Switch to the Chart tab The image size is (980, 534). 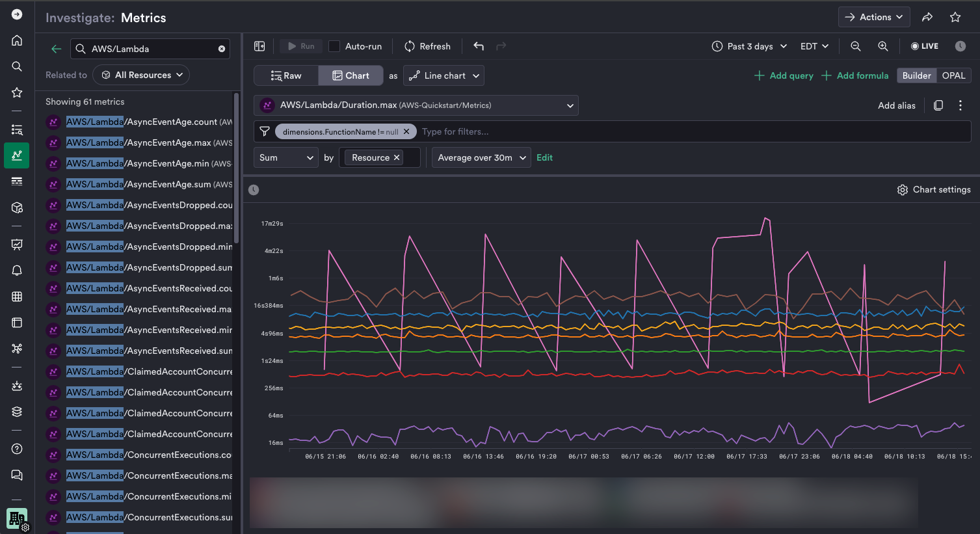pos(351,75)
